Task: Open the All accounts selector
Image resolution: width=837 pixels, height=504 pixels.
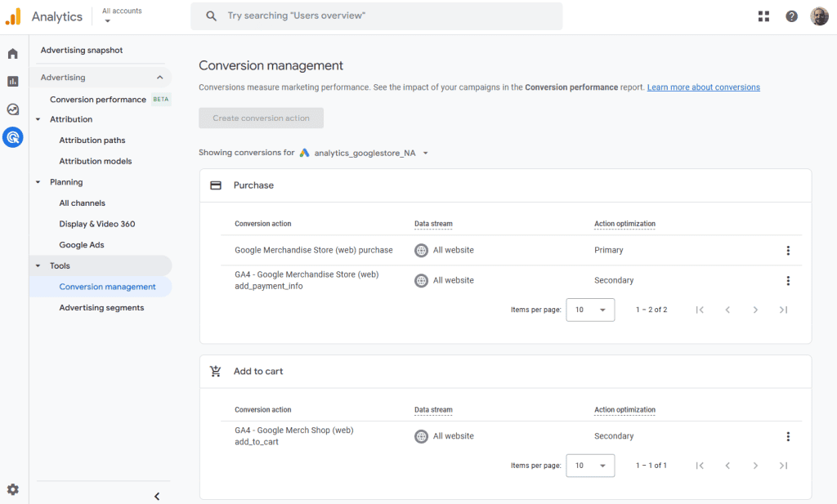Action: point(122,16)
